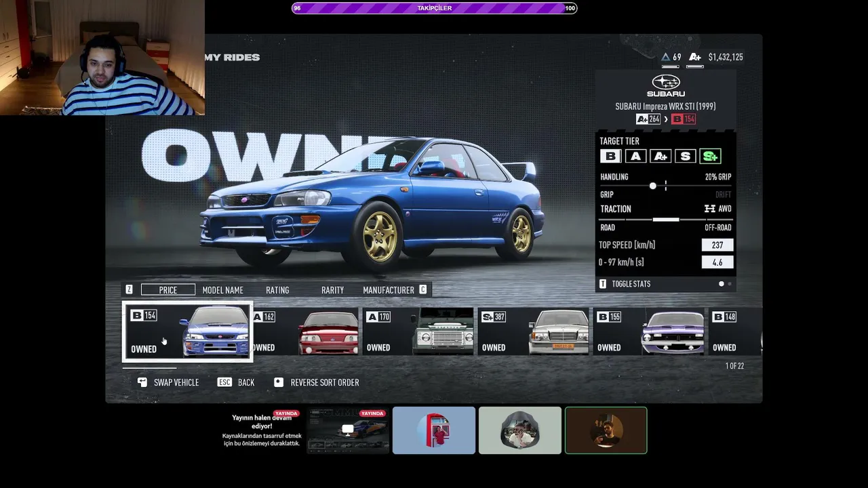This screenshot has height=488, width=868.
Task: Open the grey participant tile with phone-call avatar
Action: coord(520,430)
